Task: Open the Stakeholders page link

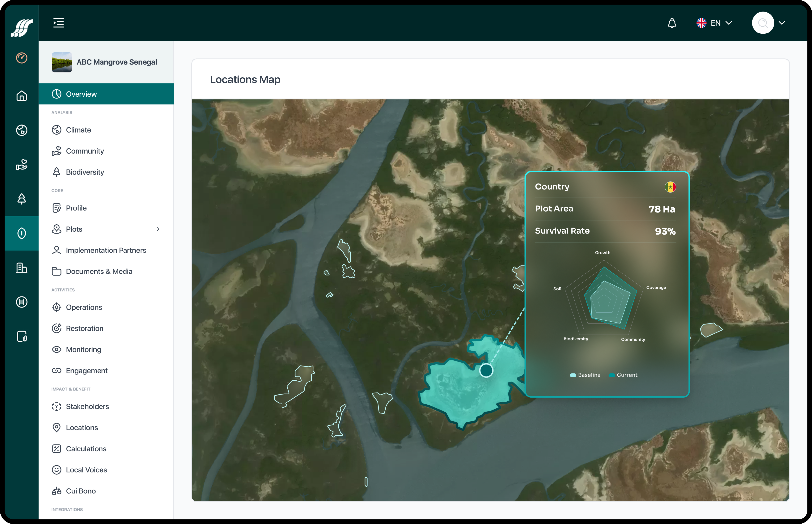Action: [x=87, y=407]
